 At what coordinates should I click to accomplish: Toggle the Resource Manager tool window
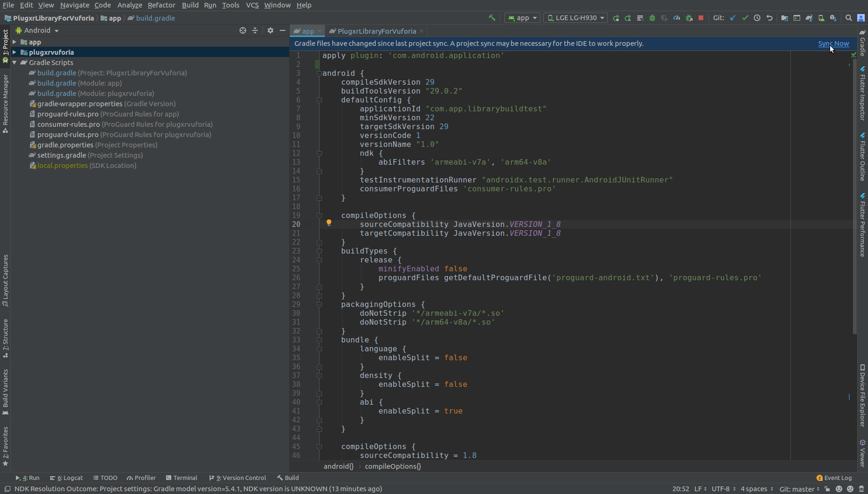[5, 103]
